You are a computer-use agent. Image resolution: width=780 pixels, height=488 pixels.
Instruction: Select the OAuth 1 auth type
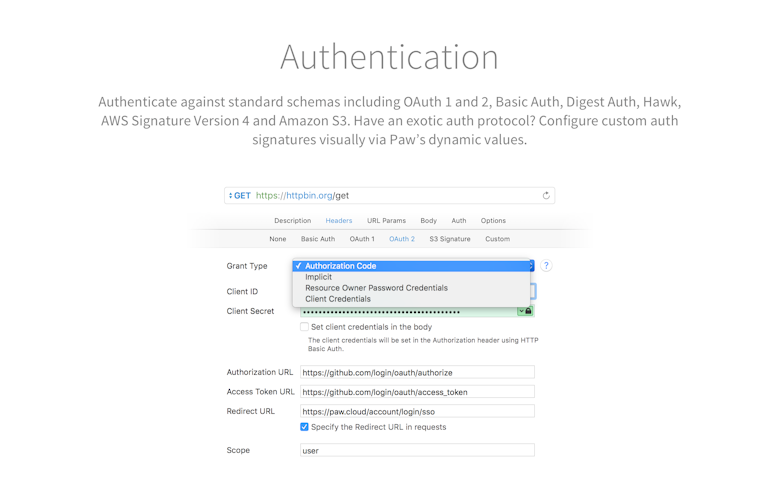tap(362, 239)
